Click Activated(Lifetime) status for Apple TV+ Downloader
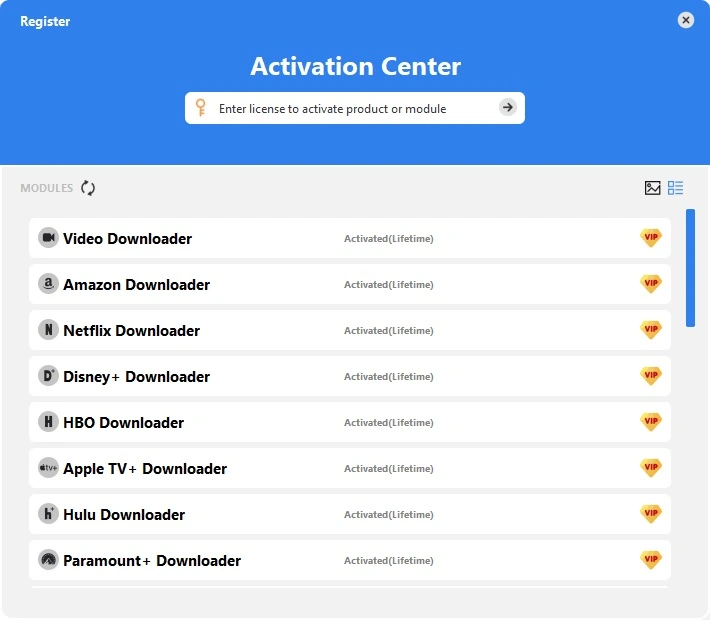 pos(389,469)
